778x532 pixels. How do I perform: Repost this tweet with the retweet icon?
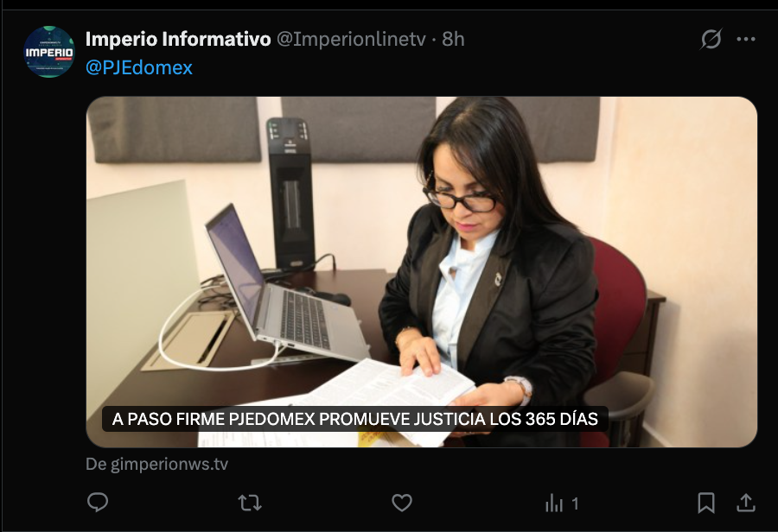pyautogui.click(x=250, y=503)
